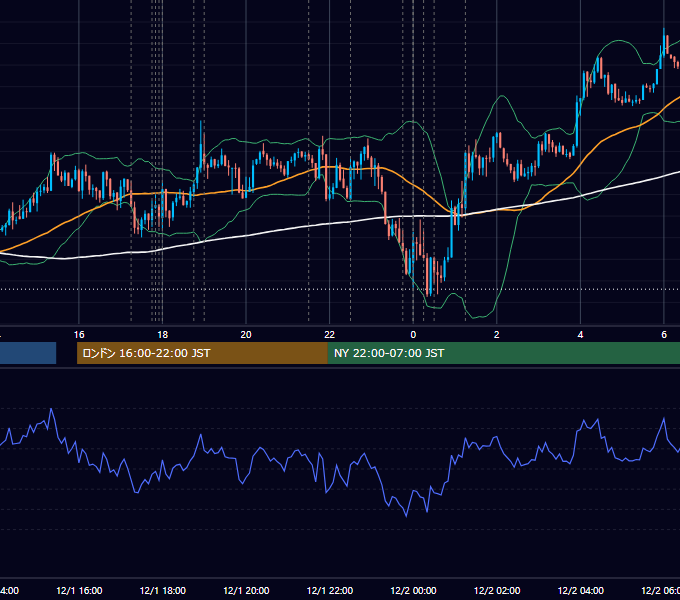680x600 pixels.
Task: Click the 12/1 20:00 date label
Action: (246, 590)
